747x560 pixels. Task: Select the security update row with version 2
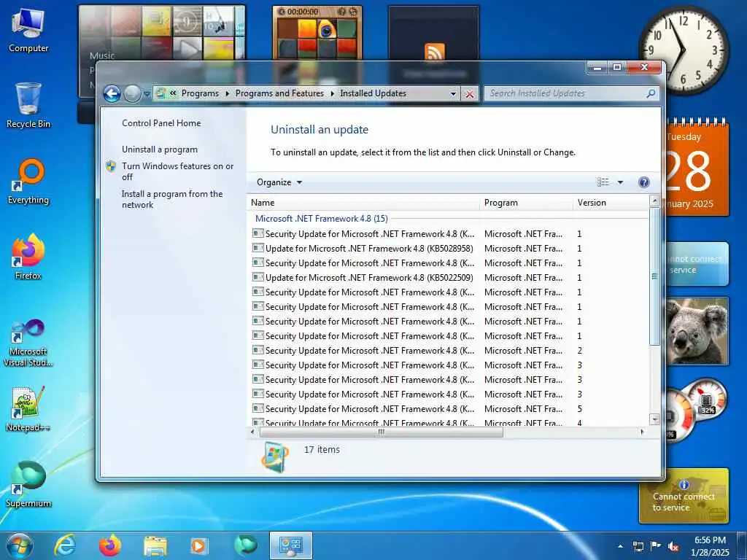coord(448,351)
